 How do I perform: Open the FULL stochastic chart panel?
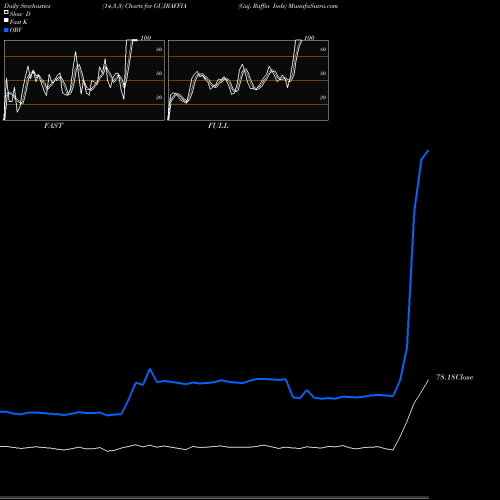[248, 80]
